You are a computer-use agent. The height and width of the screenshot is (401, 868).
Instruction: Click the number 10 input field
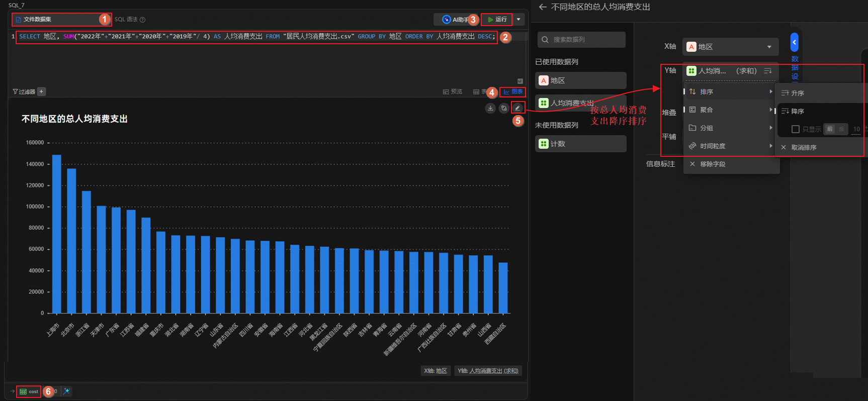coord(856,129)
